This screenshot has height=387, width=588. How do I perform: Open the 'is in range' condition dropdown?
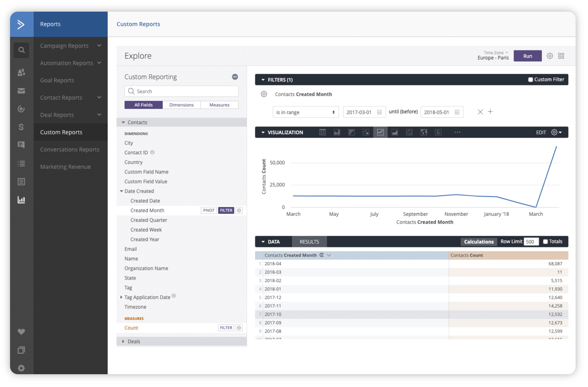pyautogui.click(x=306, y=112)
